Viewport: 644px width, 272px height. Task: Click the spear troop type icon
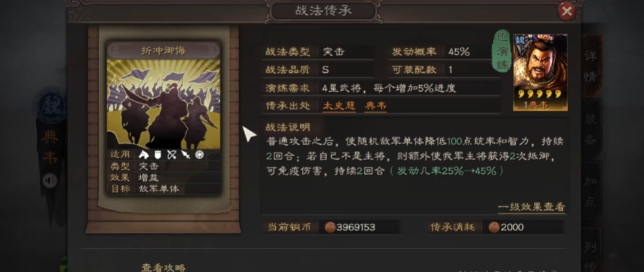(185, 154)
